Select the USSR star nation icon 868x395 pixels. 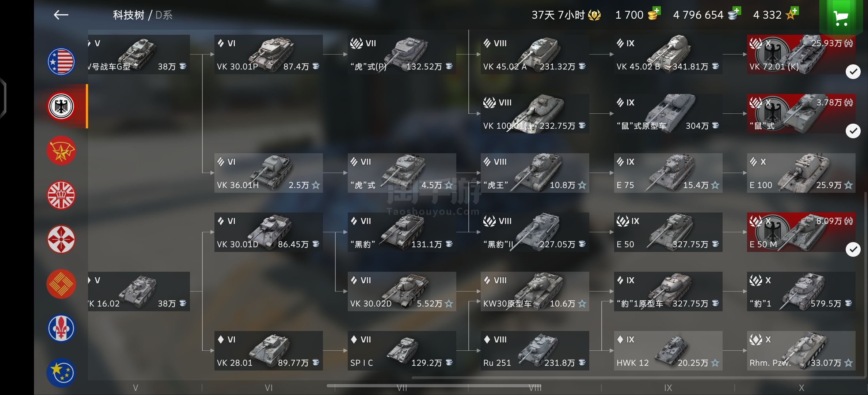61,151
